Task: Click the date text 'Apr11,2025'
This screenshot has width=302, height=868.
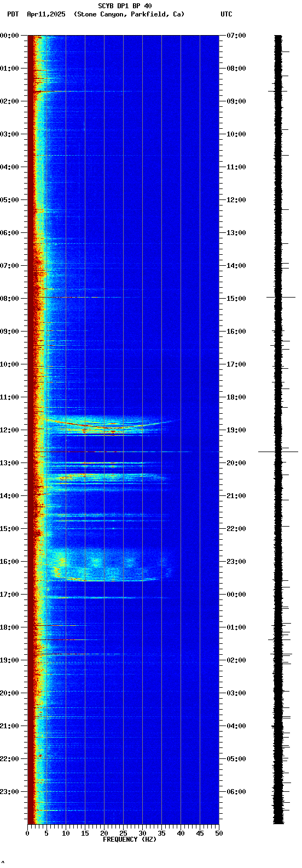Action: click(x=46, y=14)
